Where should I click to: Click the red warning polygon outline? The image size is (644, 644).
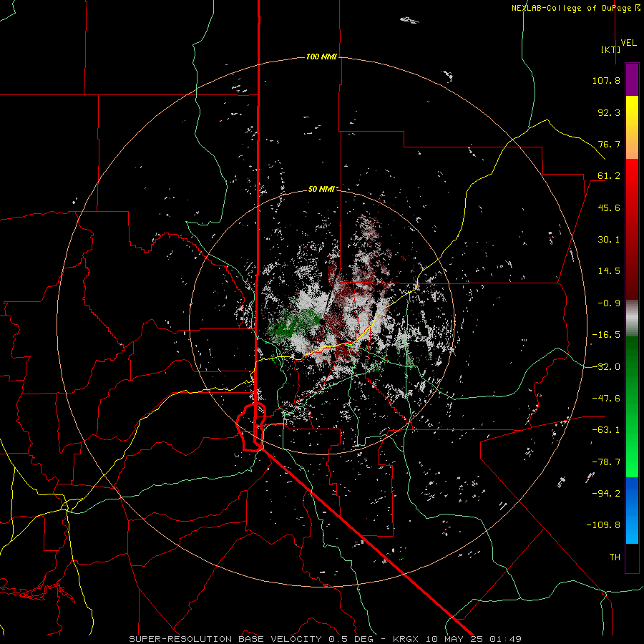(x=251, y=427)
